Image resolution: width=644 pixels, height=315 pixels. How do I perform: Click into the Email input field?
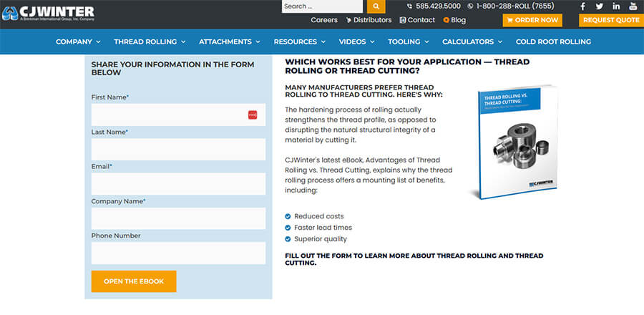point(178,184)
